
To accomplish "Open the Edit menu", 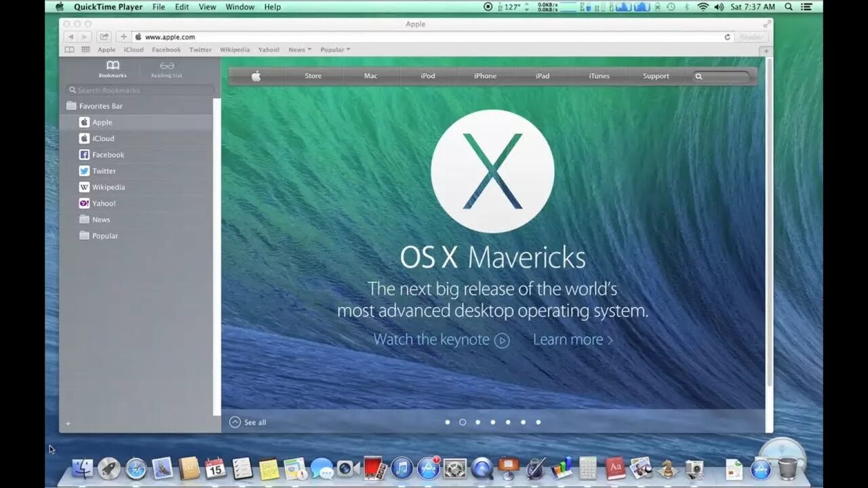I will coord(182,7).
